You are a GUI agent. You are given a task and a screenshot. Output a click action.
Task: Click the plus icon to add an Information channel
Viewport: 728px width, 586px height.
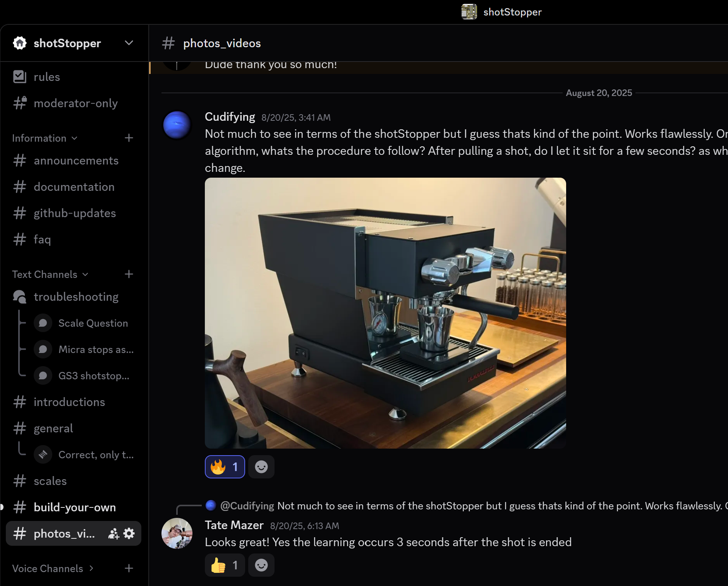129,138
